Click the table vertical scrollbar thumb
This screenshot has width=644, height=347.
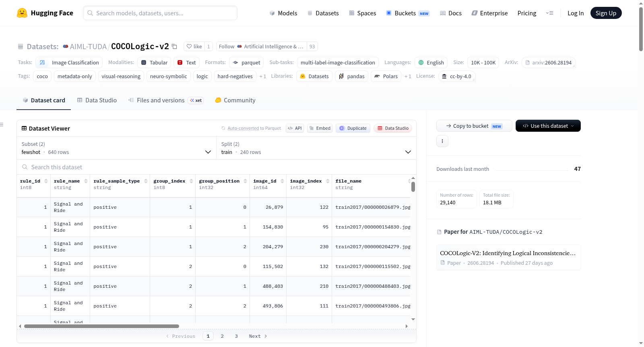pos(413,187)
